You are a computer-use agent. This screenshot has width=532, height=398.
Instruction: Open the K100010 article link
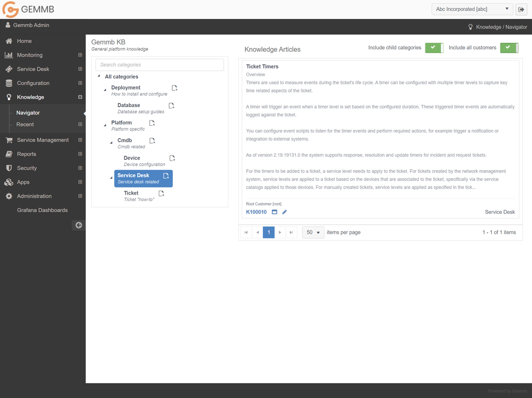coord(256,212)
